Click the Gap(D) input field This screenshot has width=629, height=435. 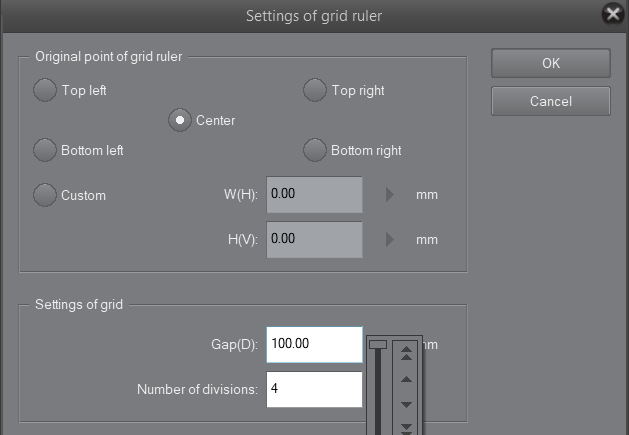(314, 345)
